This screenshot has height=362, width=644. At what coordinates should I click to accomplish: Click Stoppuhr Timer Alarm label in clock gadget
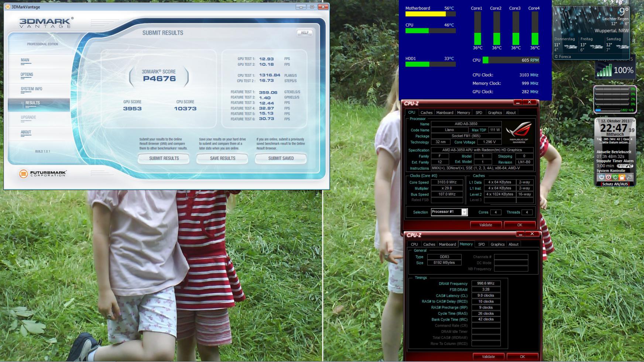pyautogui.click(x=615, y=161)
